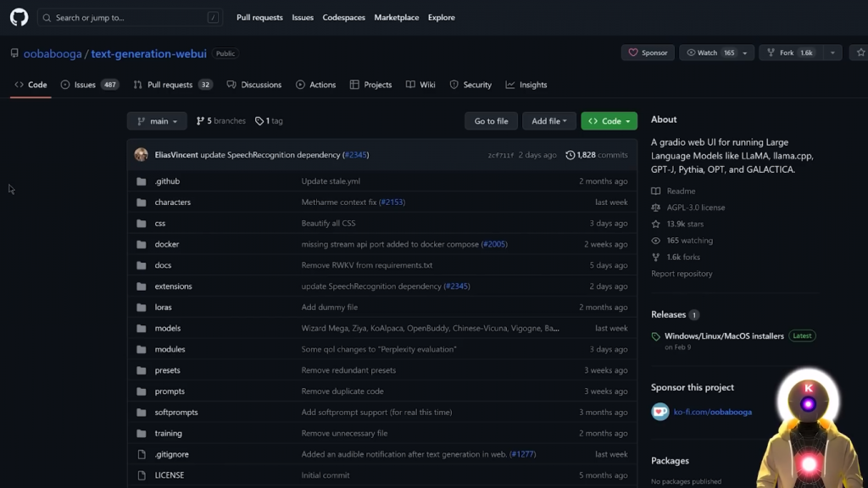This screenshot has height=488, width=868.
Task: Open the Insights tab
Action: click(x=526, y=85)
